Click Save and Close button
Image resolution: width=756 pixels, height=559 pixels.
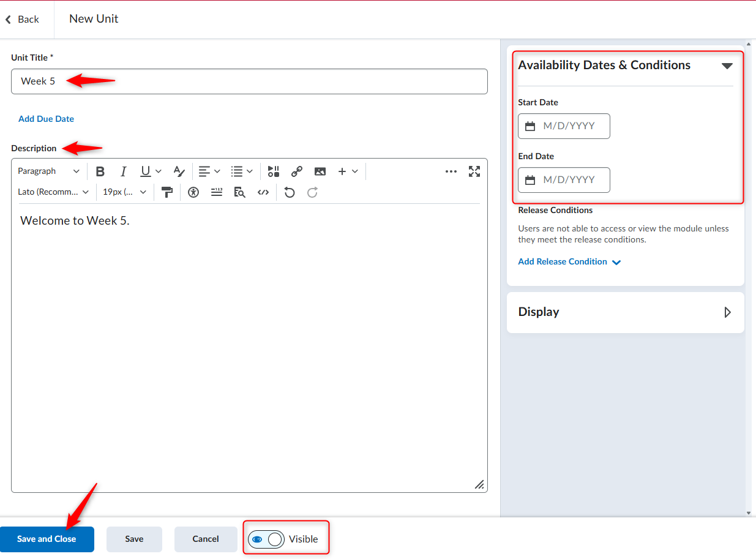(47, 539)
